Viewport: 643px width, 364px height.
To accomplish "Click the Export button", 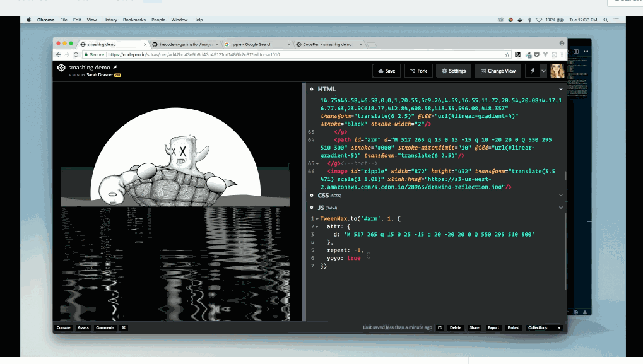I will click(x=493, y=327).
